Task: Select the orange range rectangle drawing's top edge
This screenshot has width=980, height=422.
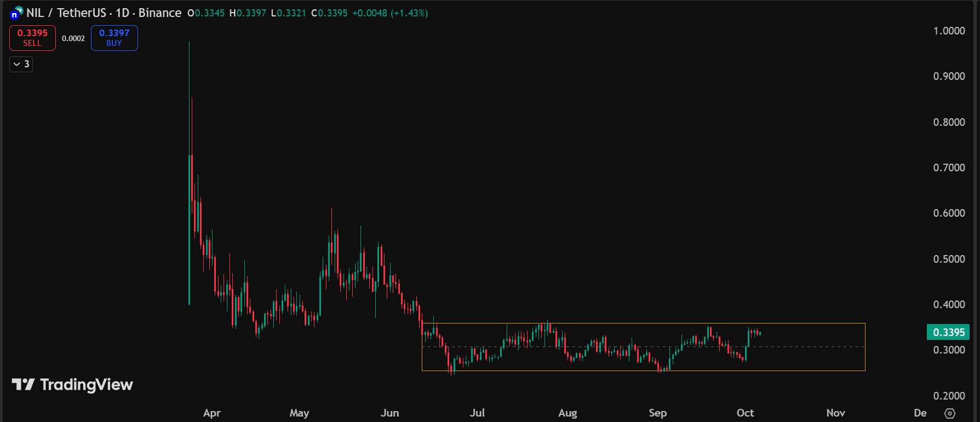Action: (644, 323)
